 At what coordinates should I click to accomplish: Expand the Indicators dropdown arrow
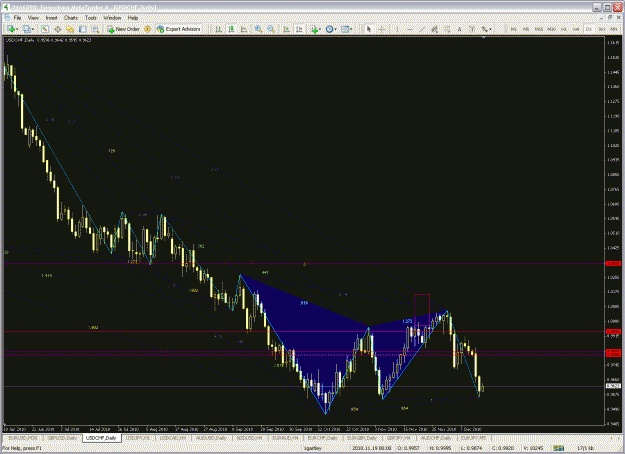(320, 29)
